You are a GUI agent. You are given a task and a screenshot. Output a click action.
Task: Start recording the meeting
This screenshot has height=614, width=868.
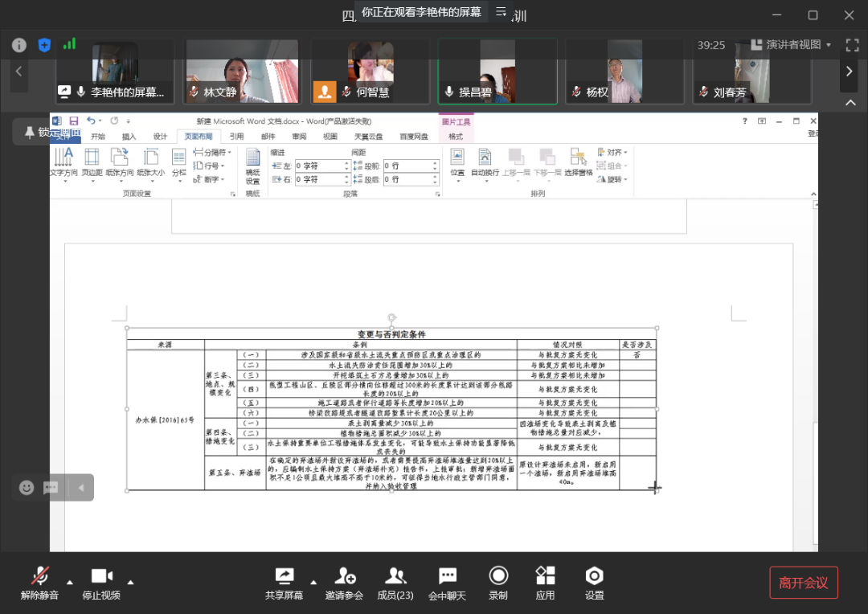point(498,583)
